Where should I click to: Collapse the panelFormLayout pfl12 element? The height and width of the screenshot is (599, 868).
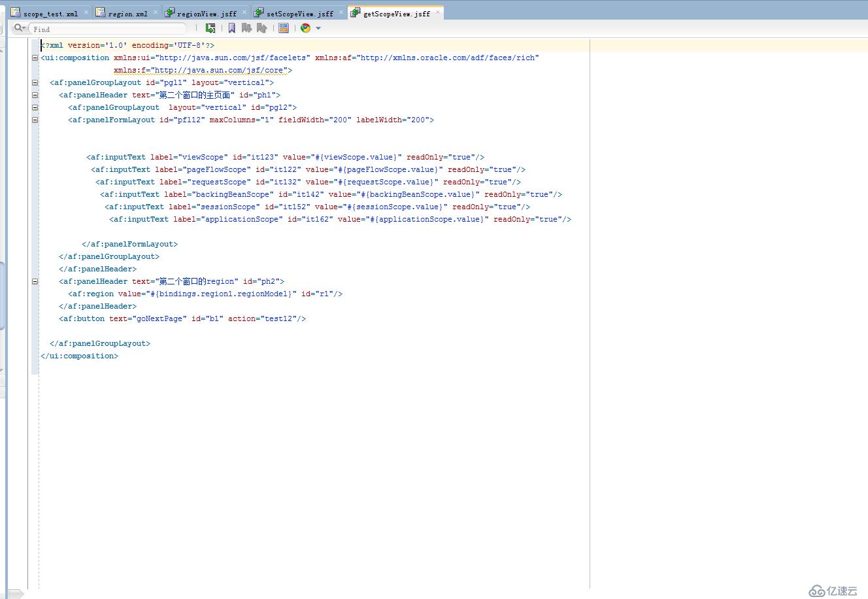pyautogui.click(x=35, y=120)
